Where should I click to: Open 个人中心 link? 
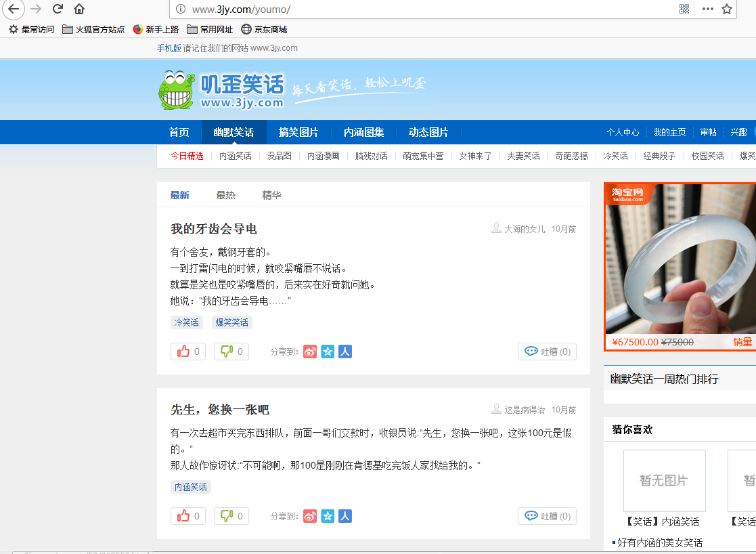[x=623, y=132]
